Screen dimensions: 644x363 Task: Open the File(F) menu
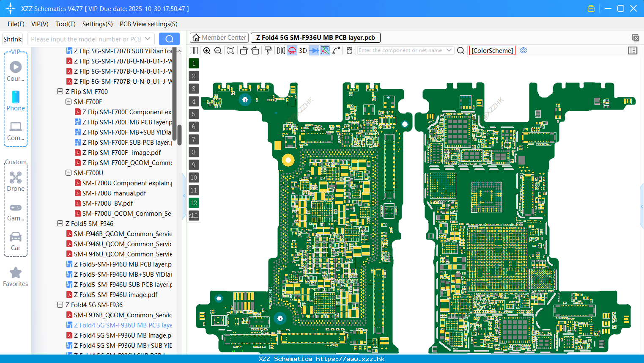[16, 24]
